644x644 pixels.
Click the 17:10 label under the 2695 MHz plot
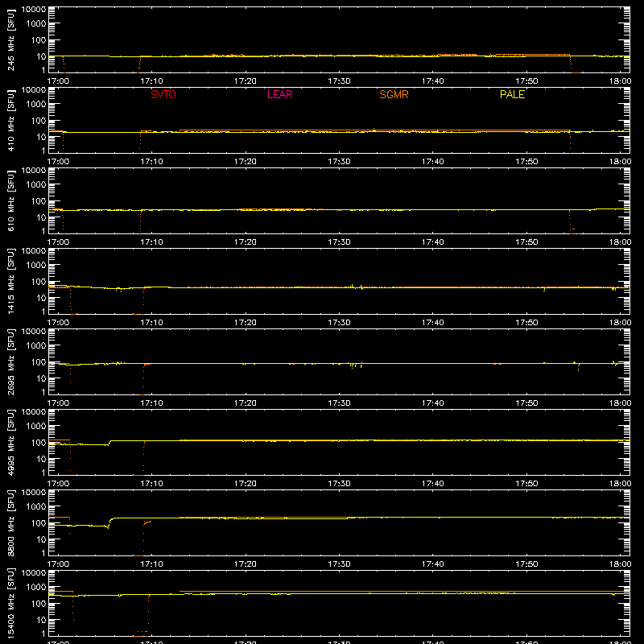[x=151, y=403]
